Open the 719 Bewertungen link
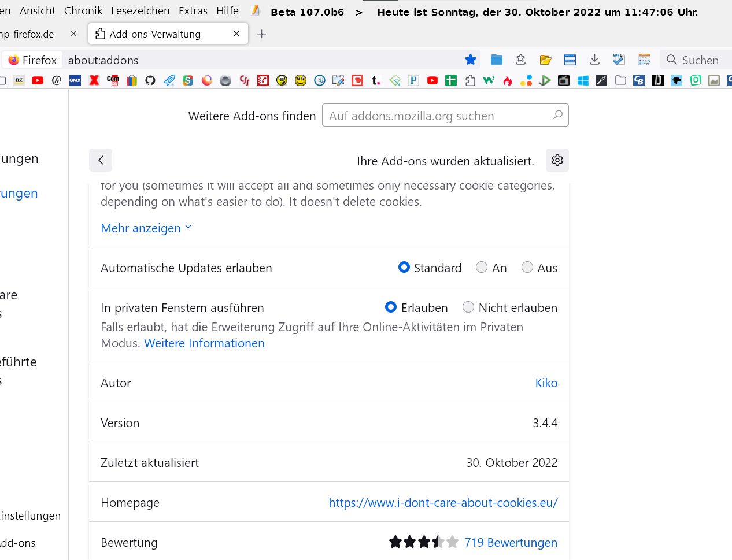 point(511,543)
